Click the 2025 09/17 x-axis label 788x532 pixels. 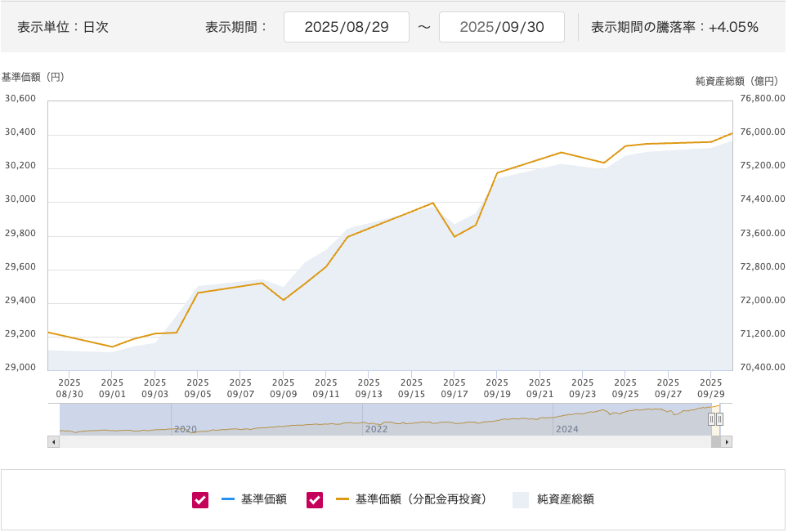point(454,387)
